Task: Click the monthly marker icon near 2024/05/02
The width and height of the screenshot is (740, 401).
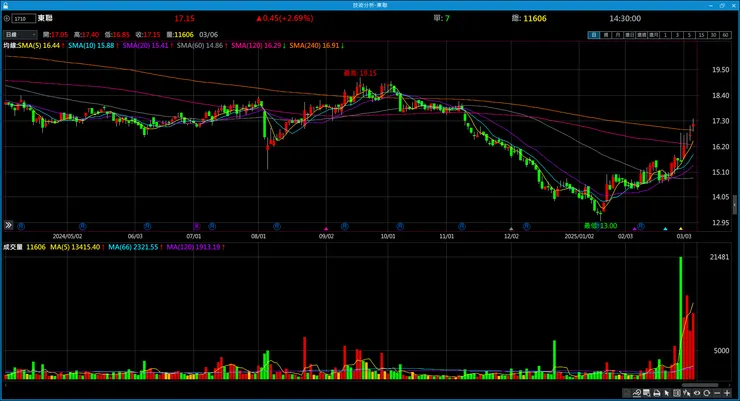Action: [x=82, y=226]
